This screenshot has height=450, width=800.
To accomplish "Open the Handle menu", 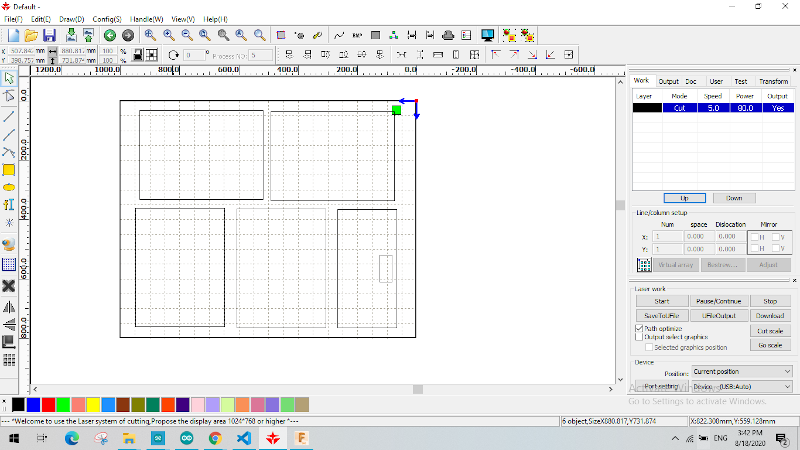I will (146, 19).
